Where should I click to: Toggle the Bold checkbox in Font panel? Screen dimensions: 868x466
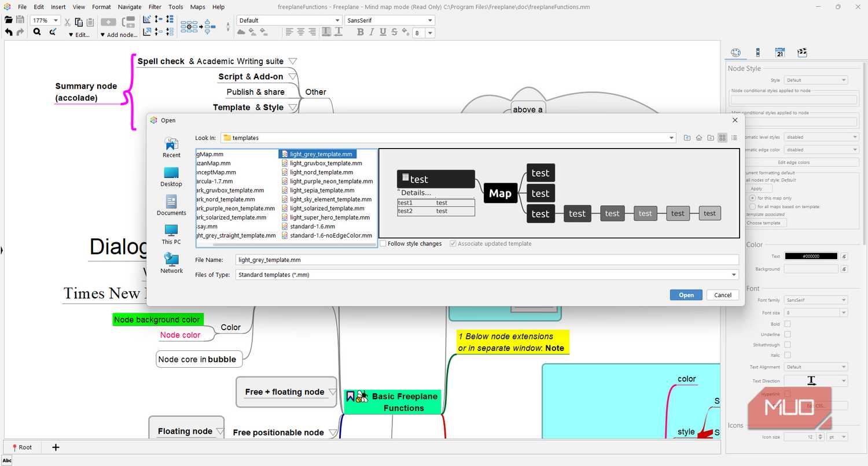click(787, 324)
